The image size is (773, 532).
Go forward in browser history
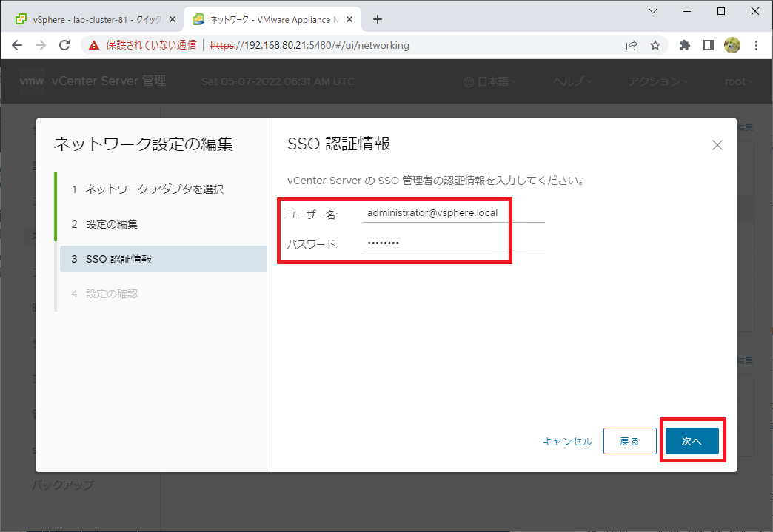tap(41, 45)
